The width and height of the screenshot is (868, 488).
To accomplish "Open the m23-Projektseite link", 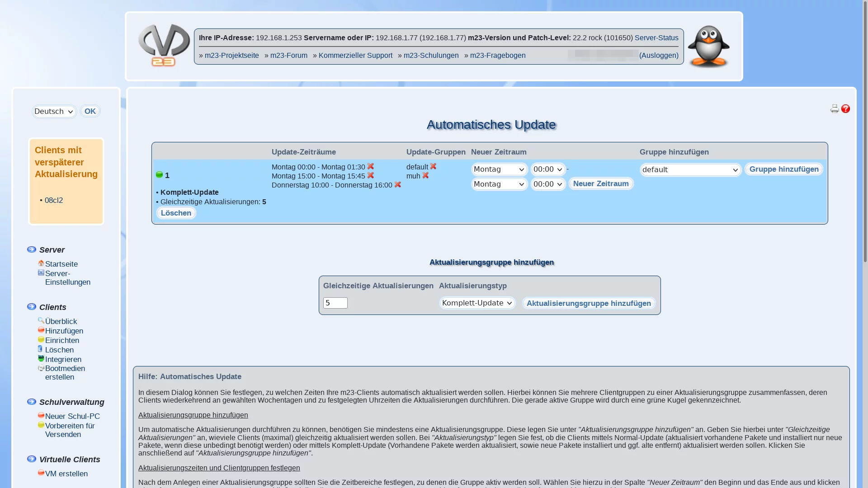I will point(232,55).
